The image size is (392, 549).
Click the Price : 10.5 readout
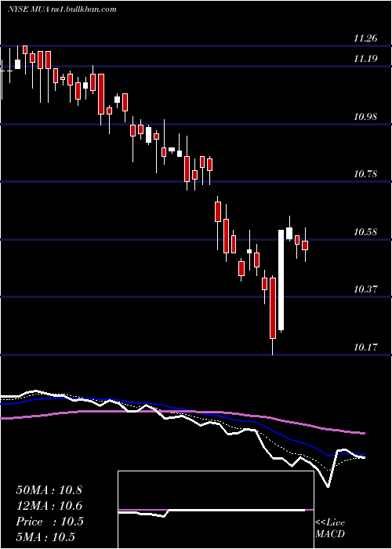point(49,522)
